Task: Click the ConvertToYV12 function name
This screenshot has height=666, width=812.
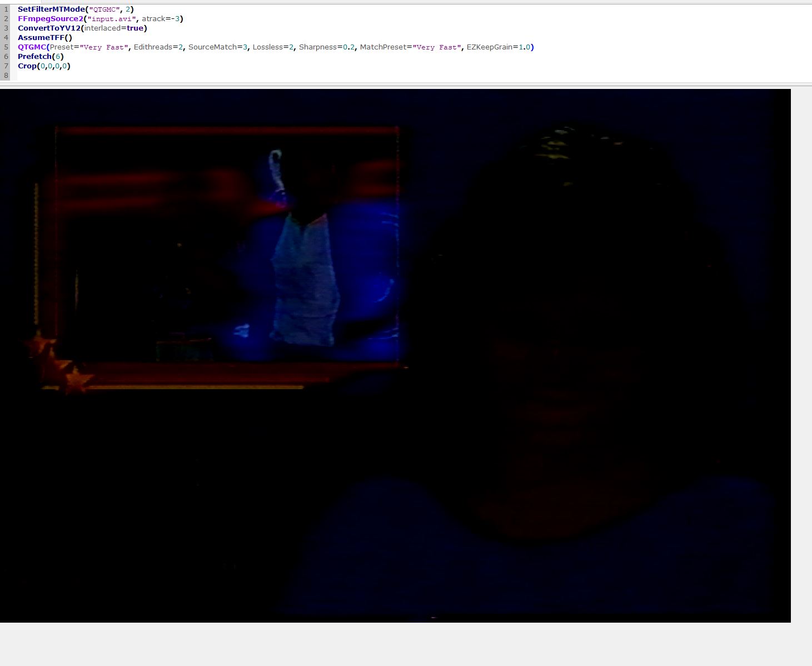Action: pyautogui.click(x=49, y=28)
